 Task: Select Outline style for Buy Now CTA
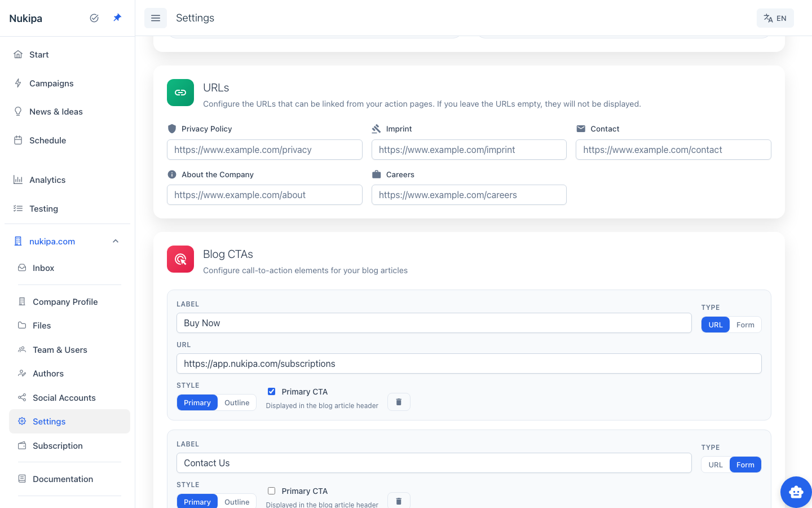236,402
